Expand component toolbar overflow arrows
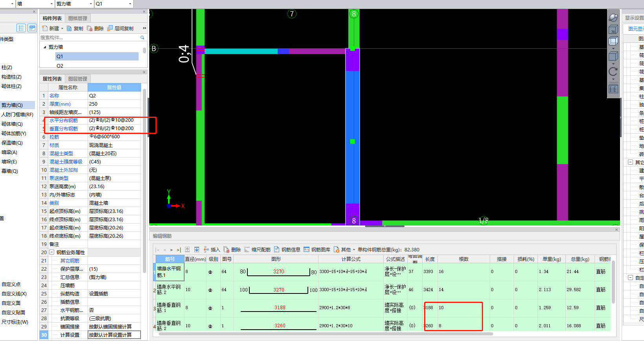This screenshot has width=644, height=341. coord(145,28)
